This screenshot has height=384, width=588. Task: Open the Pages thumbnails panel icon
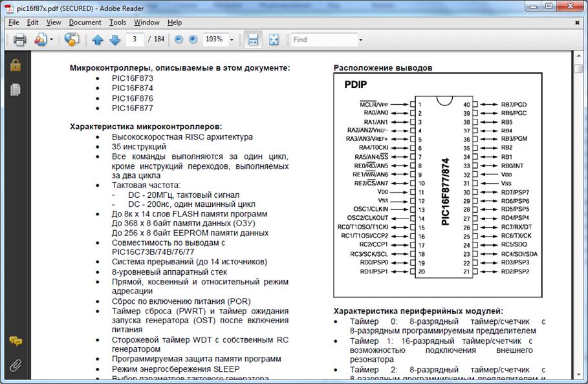point(16,90)
